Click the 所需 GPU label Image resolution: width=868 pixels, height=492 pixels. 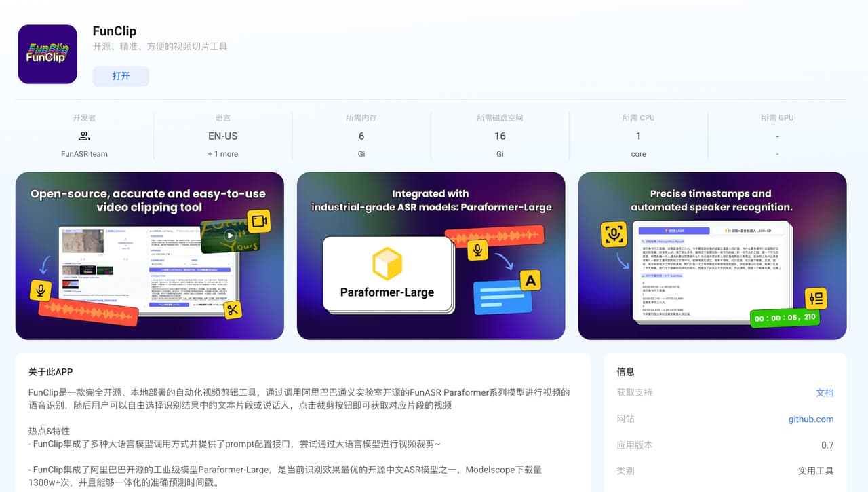coord(777,118)
